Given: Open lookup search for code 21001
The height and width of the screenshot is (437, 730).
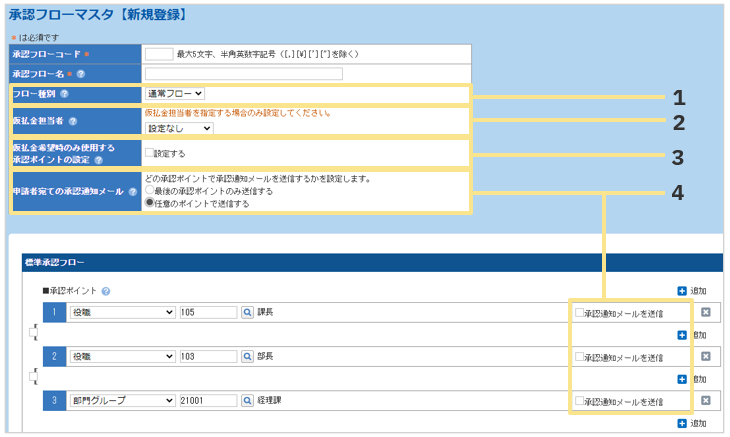Looking at the screenshot, I should tap(248, 400).
